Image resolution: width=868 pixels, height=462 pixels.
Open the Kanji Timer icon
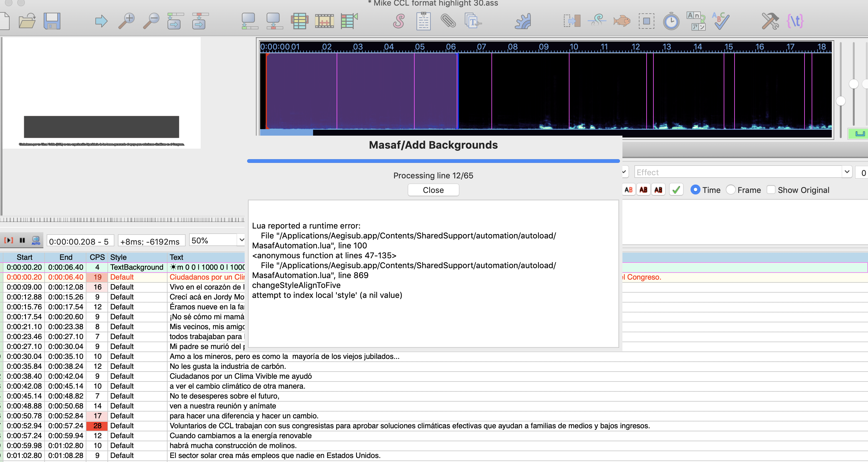pyautogui.click(x=696, y=21)
